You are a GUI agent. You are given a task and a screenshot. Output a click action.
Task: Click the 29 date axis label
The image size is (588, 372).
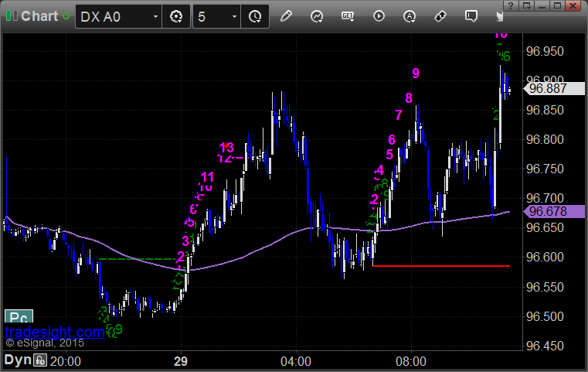point(181,361)
